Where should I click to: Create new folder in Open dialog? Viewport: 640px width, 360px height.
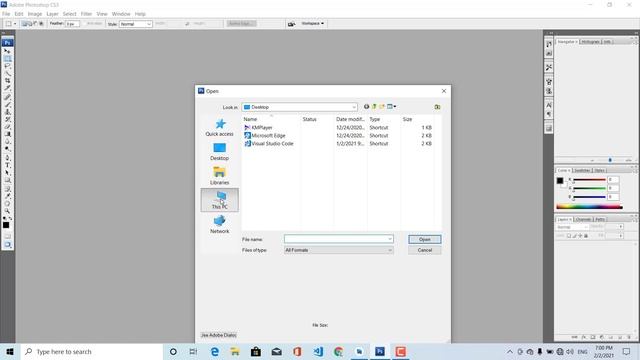(382, 107)
